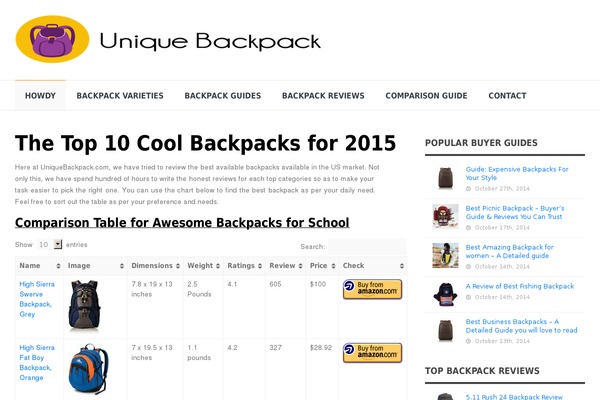Open Guide: Expensive Backpacks For Your Style

click(517, 173)
